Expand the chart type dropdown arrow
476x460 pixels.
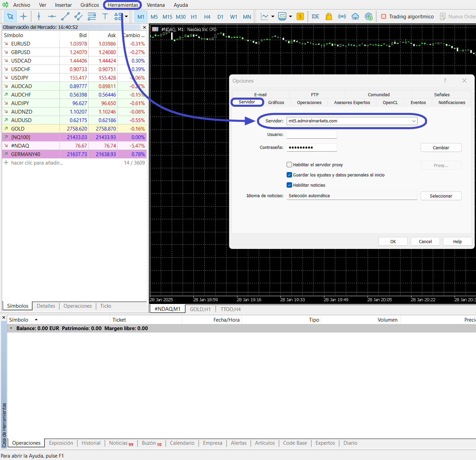point(273,16)
